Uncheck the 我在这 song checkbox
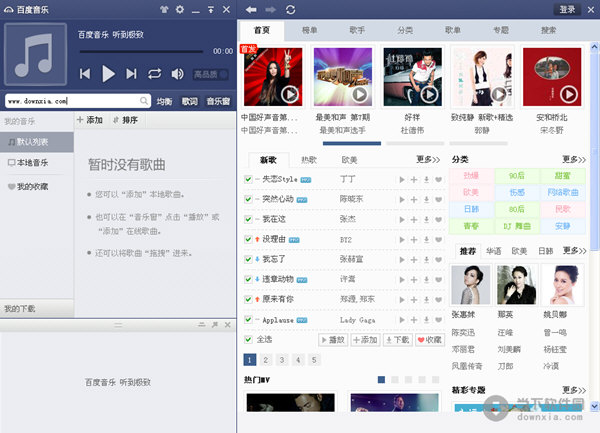This screenshot has height=433, width=600. [248, 219]
